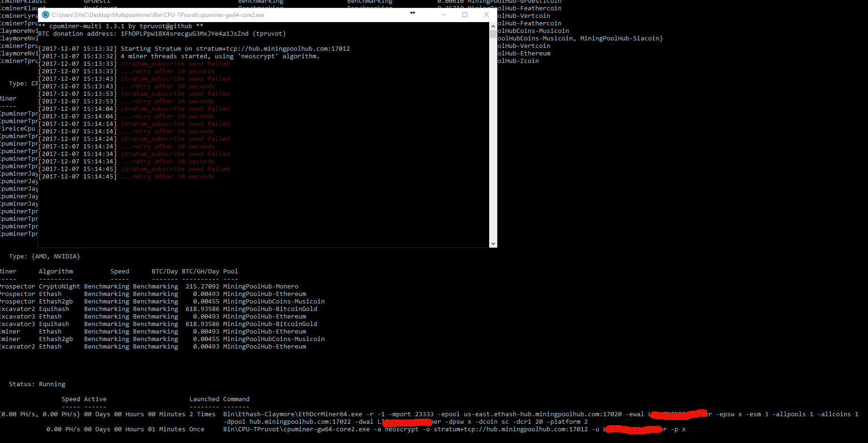Screen dimensions: 868x443
Task: Minimize the cpuminer console window
Action: (x=443, y=15)
